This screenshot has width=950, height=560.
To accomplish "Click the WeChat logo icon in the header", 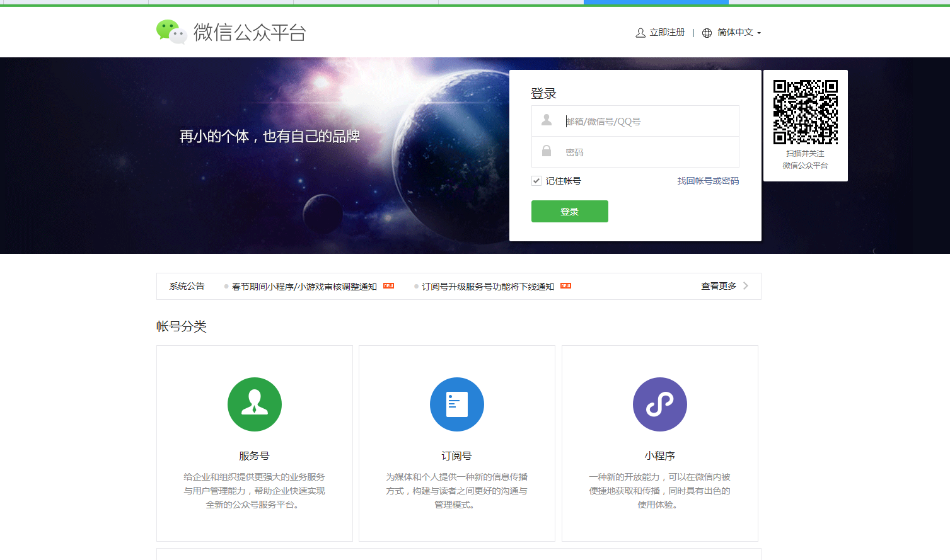I will tap(171, 31).
